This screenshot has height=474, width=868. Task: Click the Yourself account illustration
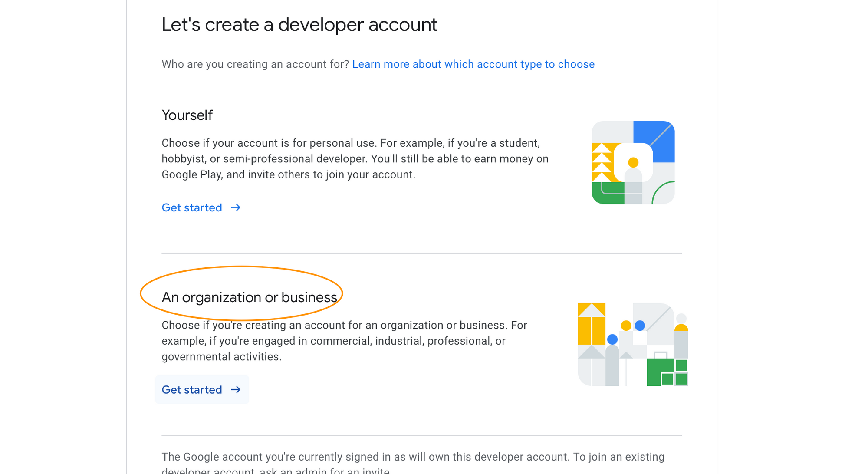(633, 162)
